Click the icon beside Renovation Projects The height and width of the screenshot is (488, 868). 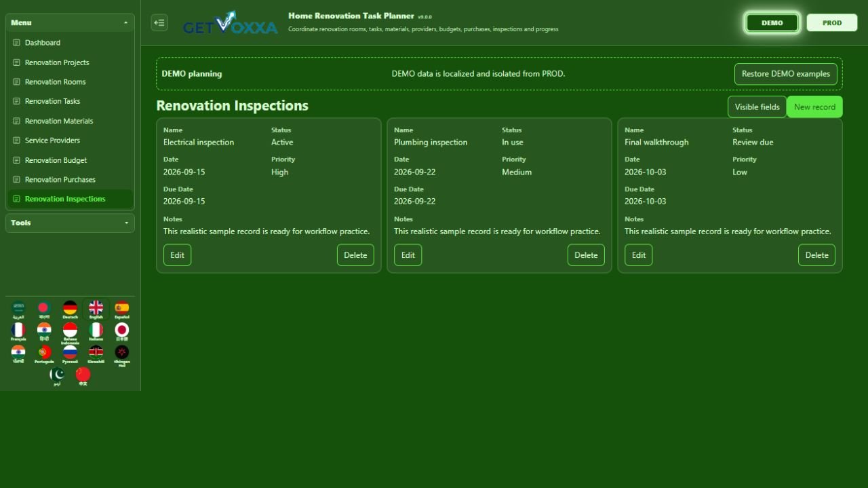17,62
